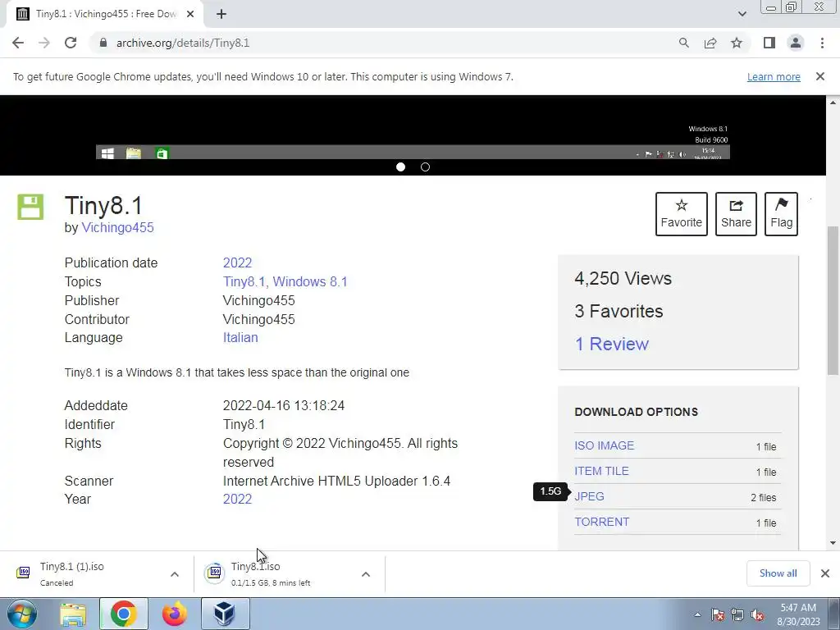Image resolution: width=840 pixels, height=630 pixels.
Task: Open new tab with plus button
Action: [221, 15]
